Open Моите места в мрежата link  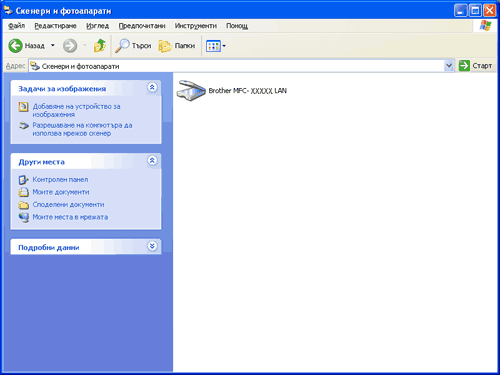(70, 217)
